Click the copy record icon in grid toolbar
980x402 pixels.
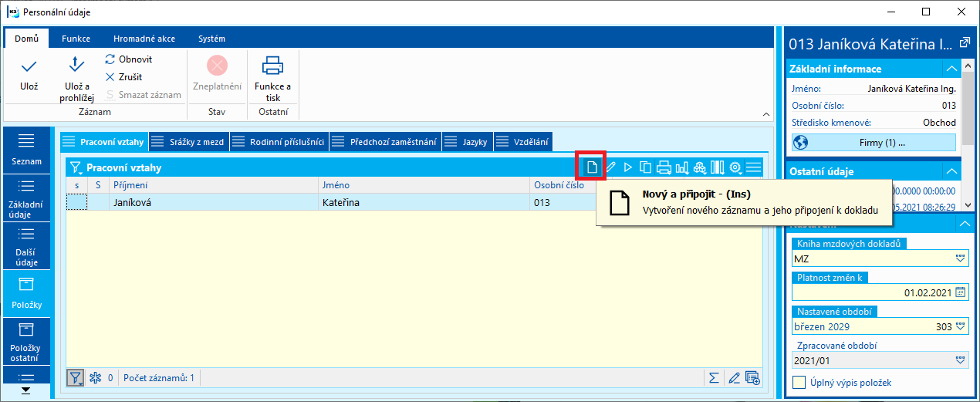click(x=646, y=167)
